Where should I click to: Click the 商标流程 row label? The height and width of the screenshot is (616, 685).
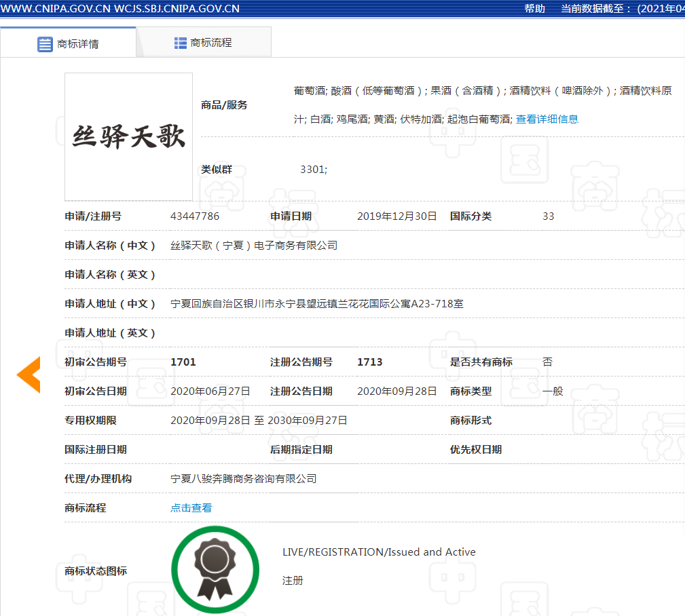coord(85,507)
